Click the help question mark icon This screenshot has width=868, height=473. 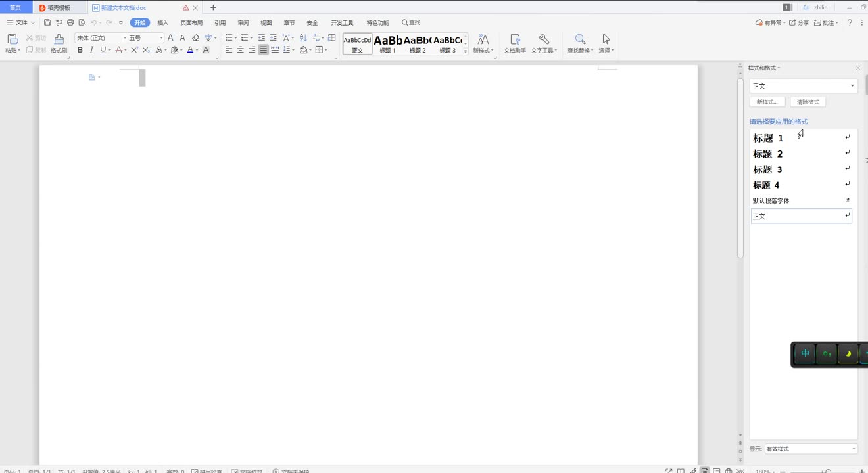point(850,23)
